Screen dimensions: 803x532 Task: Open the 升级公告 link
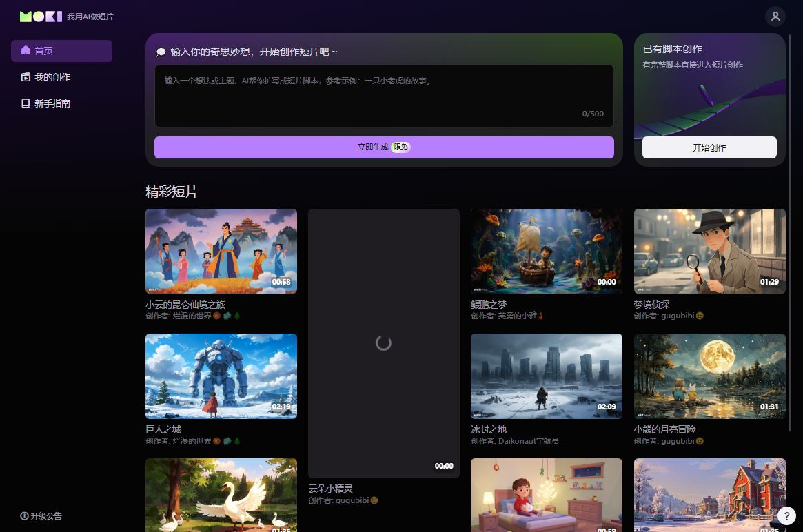point(46,515)
